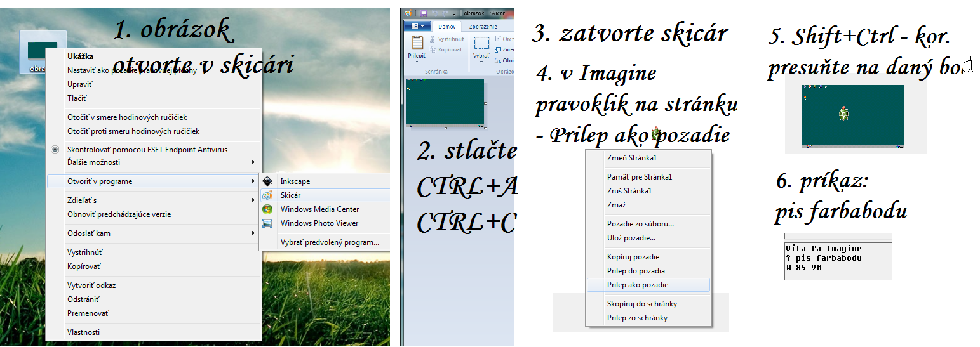Click the Inkscape icon in the submenu
Image resolution: width=980 pixels, height=347 pixels.
(268, 181)
